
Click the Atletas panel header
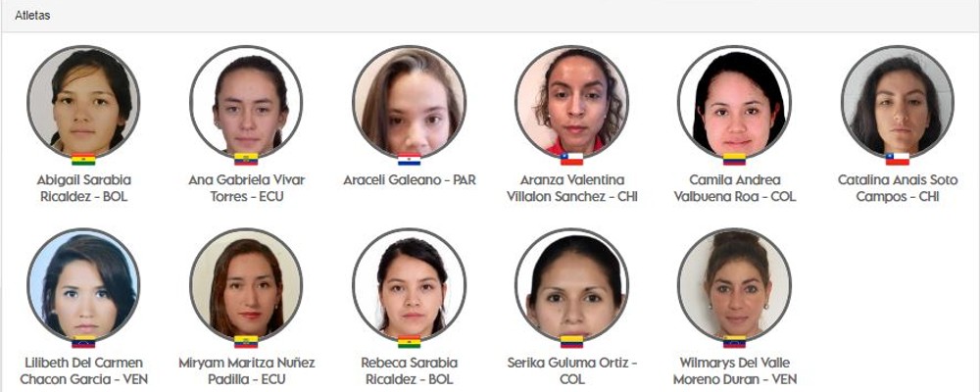click(x=490, y=16)
